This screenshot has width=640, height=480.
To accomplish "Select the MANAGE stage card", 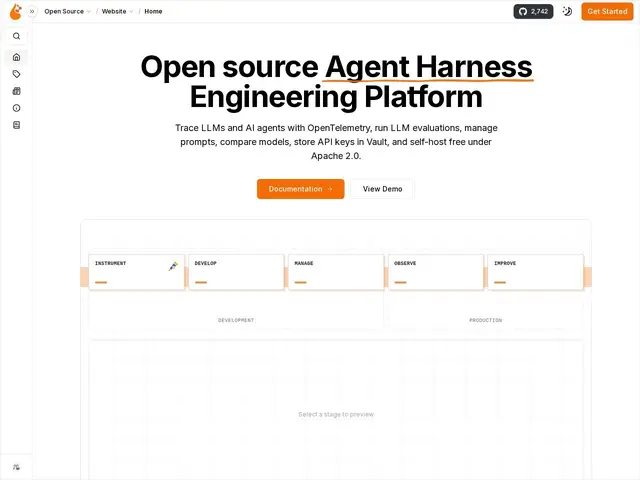I will point(336,272).
